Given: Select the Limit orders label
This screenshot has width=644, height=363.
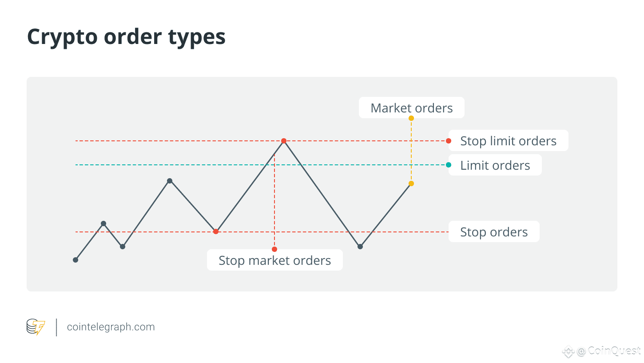Looking at the screenshot, I should point(495,165).
